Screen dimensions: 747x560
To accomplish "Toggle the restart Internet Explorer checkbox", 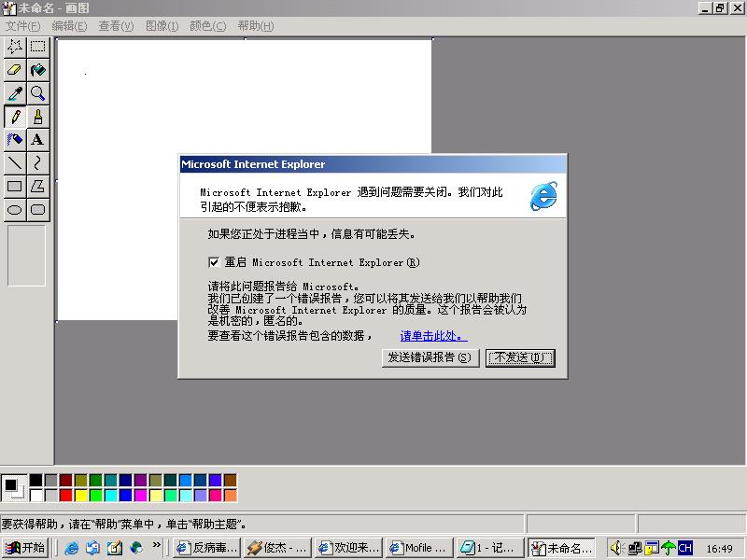I will [x=214, y=262].
